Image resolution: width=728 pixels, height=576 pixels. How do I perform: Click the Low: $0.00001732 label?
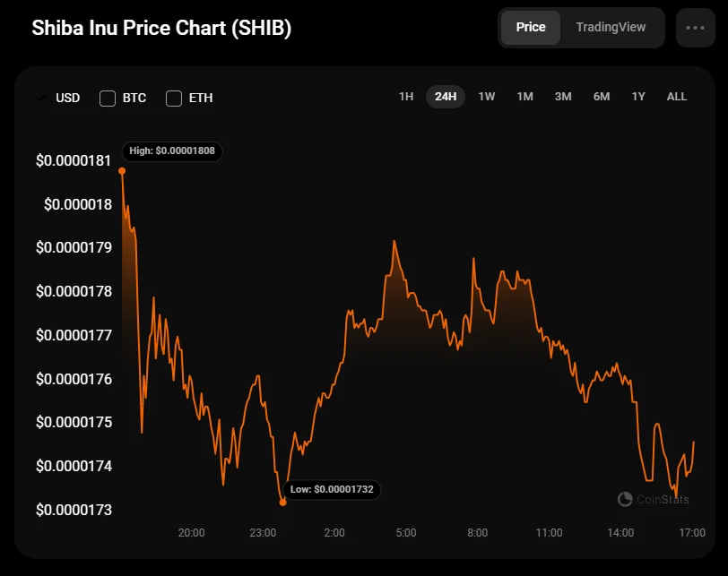coord(333,489)
